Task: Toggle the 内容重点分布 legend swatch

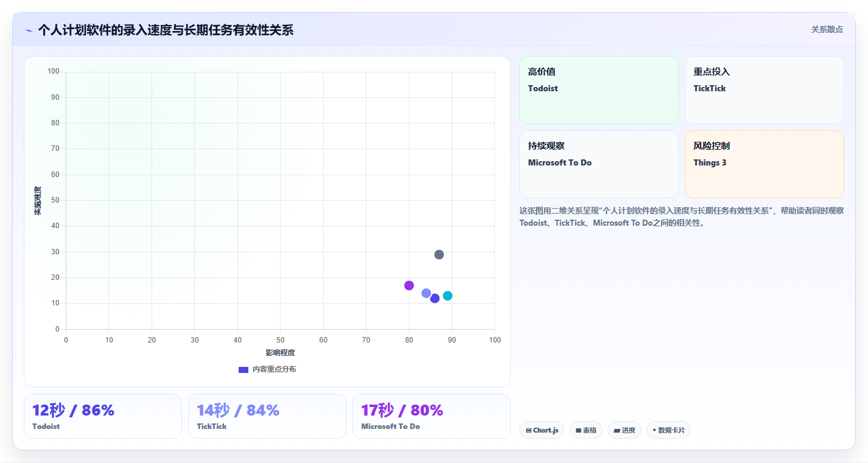Action: 243,370
